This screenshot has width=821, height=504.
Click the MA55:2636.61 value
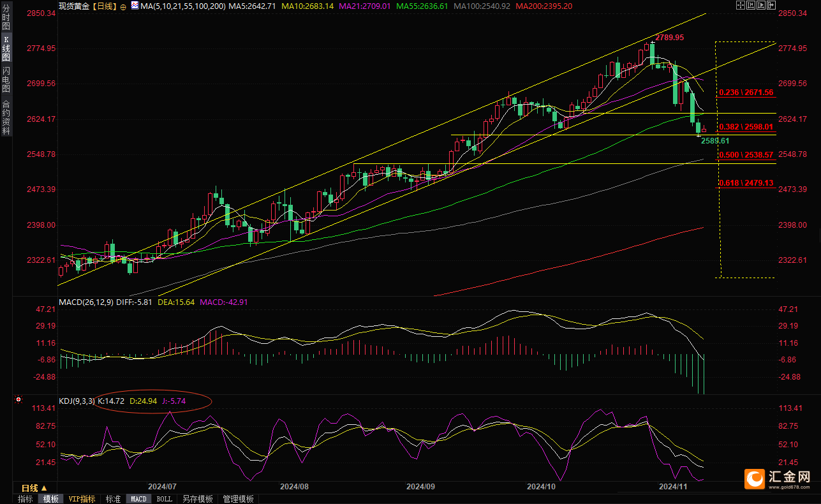point(422,6)
